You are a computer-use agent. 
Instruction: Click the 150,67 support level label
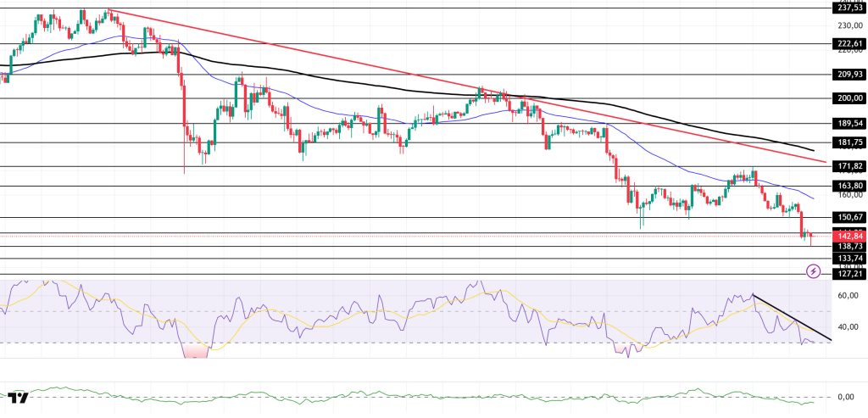(848, 218)
